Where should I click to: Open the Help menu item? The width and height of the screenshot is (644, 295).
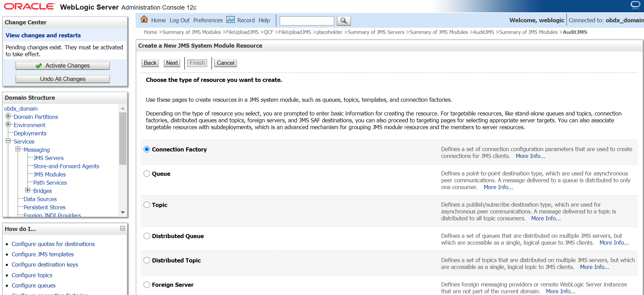(x=264, y=21)
